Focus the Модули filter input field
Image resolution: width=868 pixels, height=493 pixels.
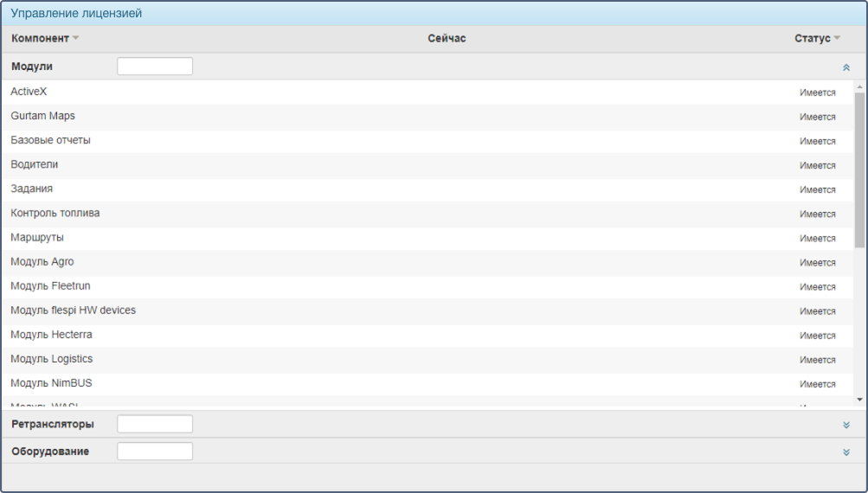point(155,67)
